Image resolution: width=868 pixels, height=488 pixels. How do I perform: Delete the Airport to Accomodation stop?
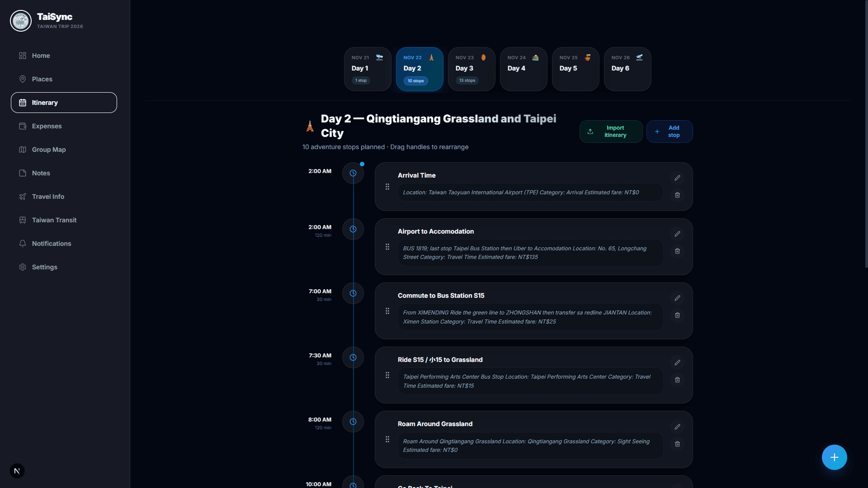pyautogui.click(x=677, y=251)
